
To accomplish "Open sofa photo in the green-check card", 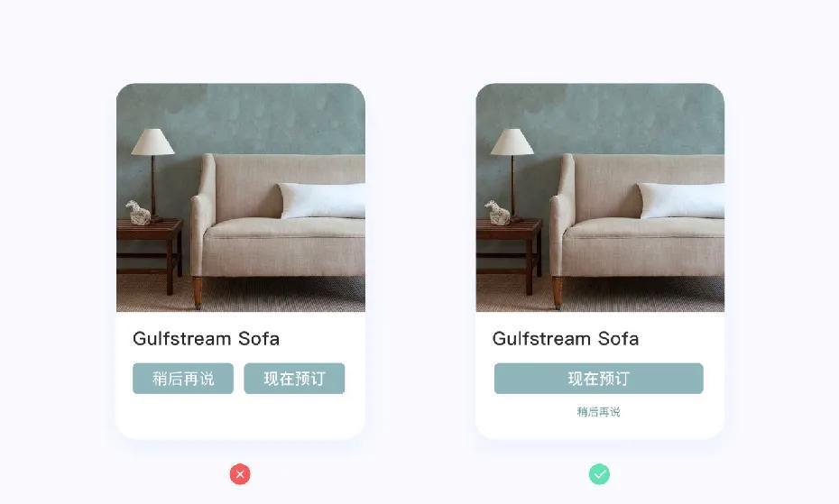I will click(x=600, y=197).
